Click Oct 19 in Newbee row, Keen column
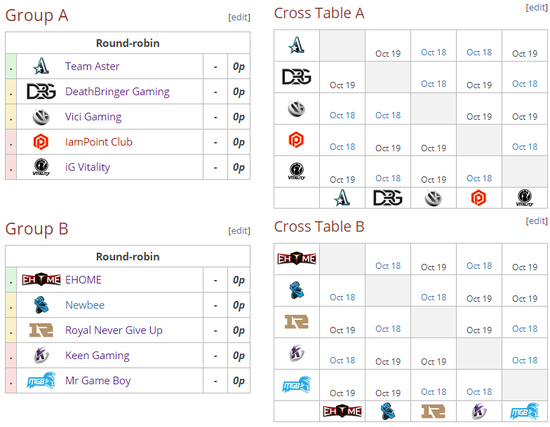550x427 pixels. coord(479,299)
